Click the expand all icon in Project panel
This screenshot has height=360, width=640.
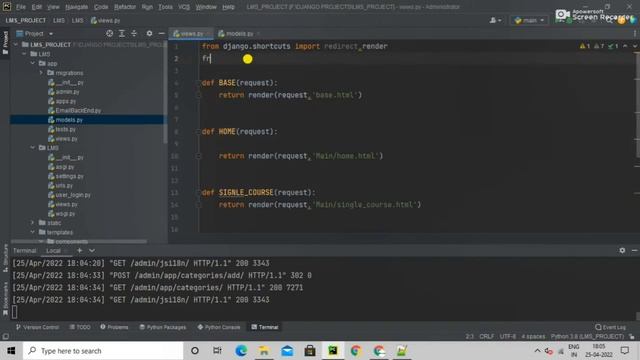(x=122, y=33)
